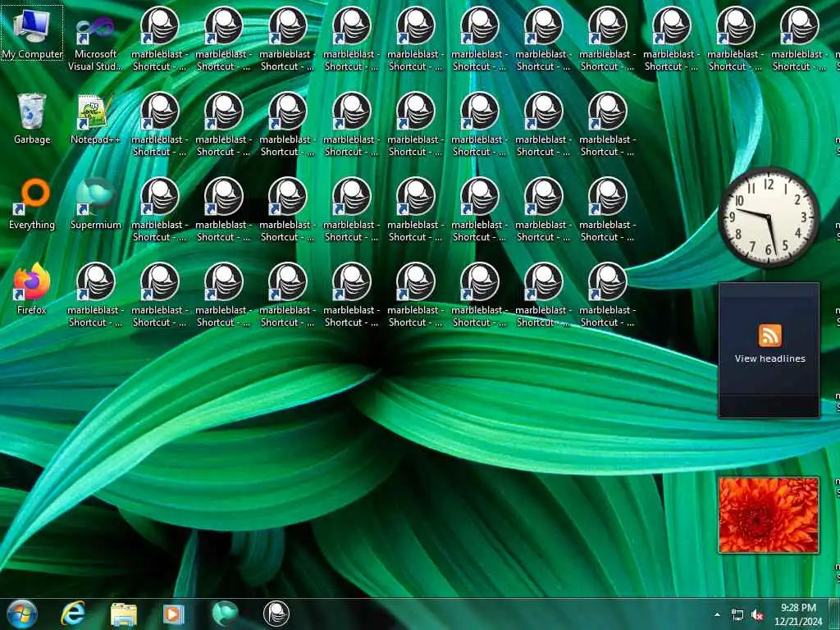Viewport: 840px width, 630px height.
Task: Open Windows Explorer from the taskbar
Action: click(x=124, y=614)
